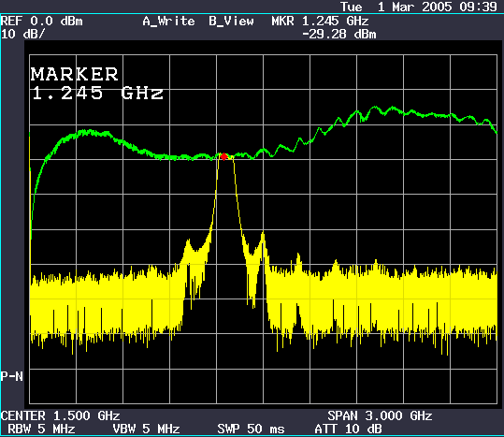Select the REF 0.0 dBm readout
504x437 pixels.
pos(42,22)
